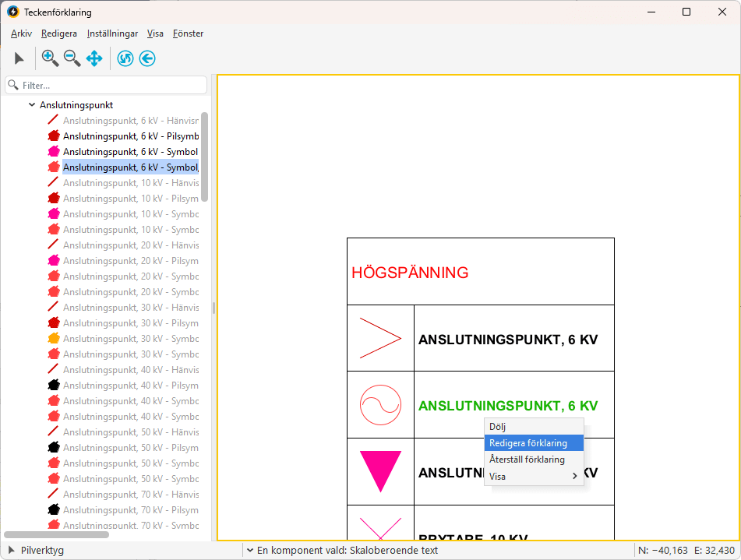Image resolution: width=741 pixels, height=560 pixels.
Task: Open the Arkiv menu
Action: click(x=21, y=33)
